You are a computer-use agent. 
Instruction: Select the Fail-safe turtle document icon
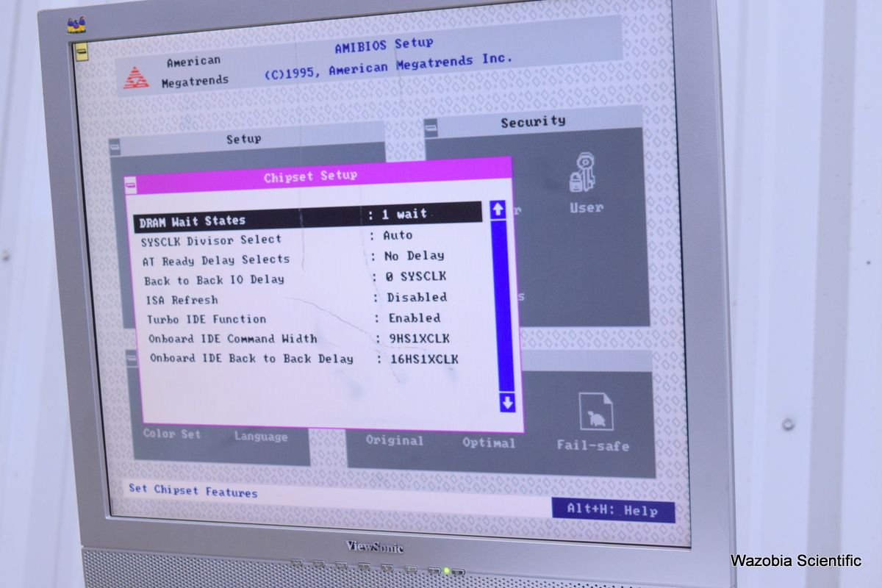(x=595, y=412)
